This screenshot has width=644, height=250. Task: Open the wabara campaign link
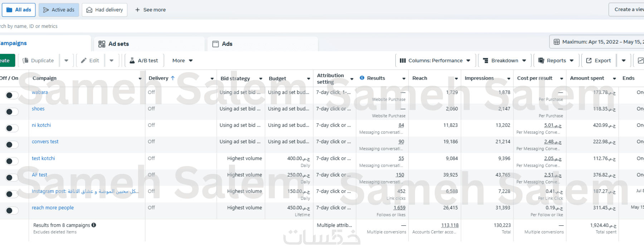click(x=40, y=92)
